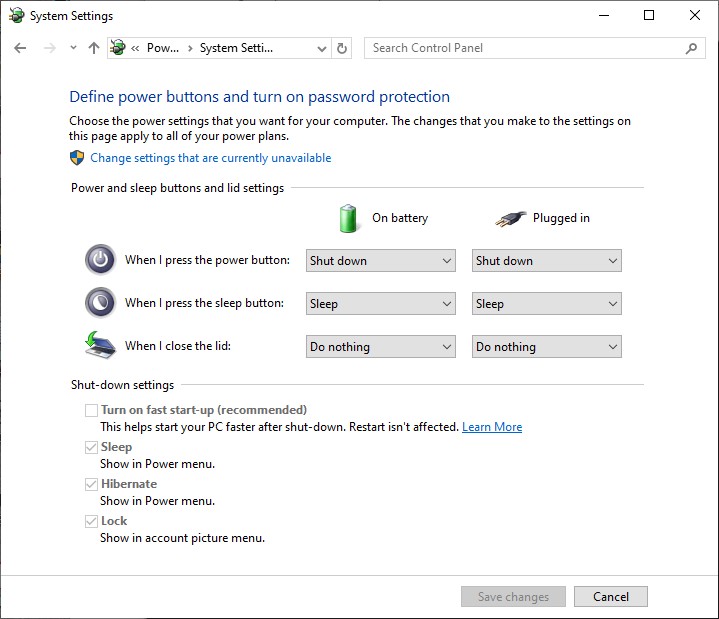Open the address bar history dropdown
Viewport: 719px width, 619px height.
pyautogui.click(x=322, y=48)
